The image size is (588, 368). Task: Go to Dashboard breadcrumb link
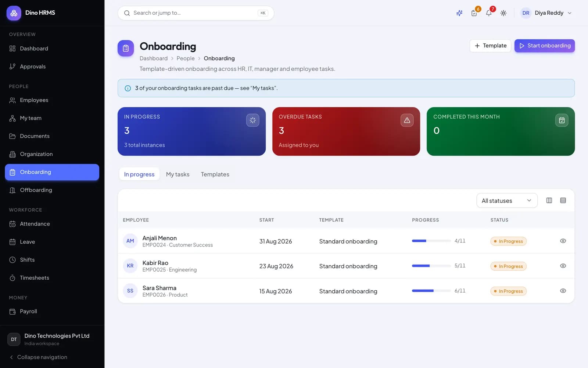(154, 59)
